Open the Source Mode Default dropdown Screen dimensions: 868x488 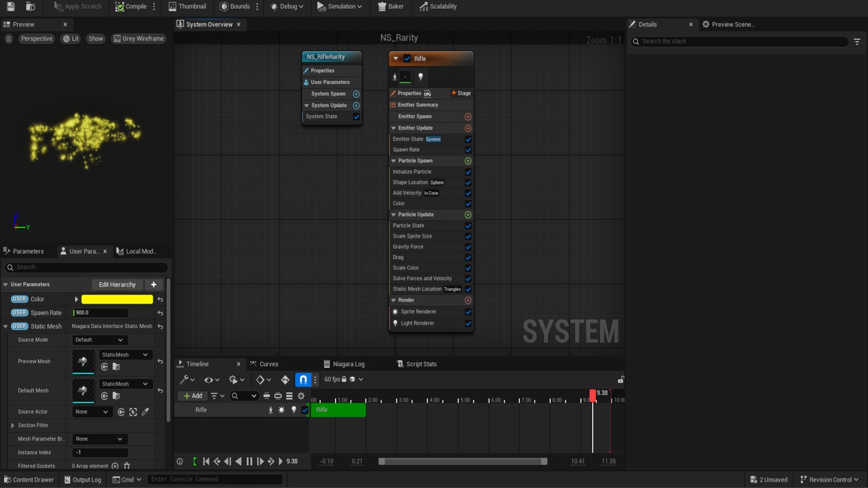(x=99, y=340)
